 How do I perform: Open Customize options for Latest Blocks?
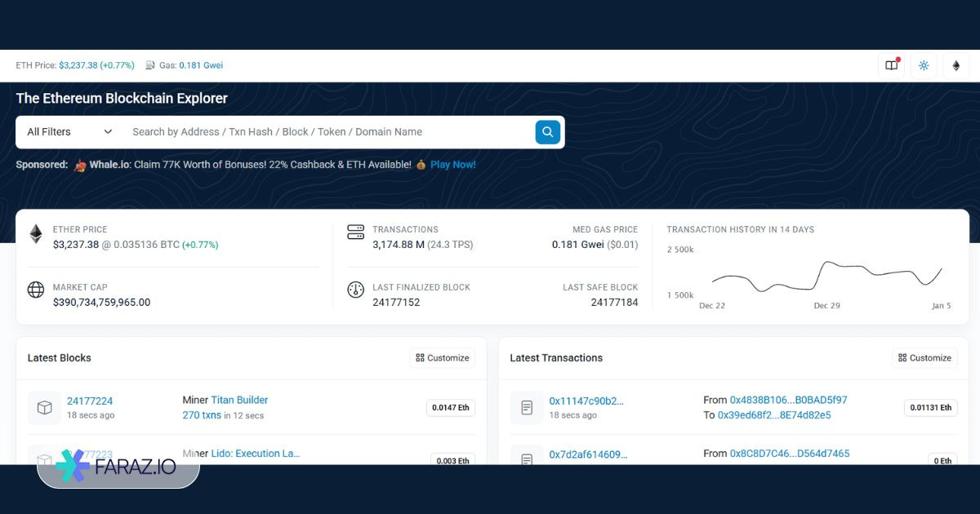click(x=442, y=357)
